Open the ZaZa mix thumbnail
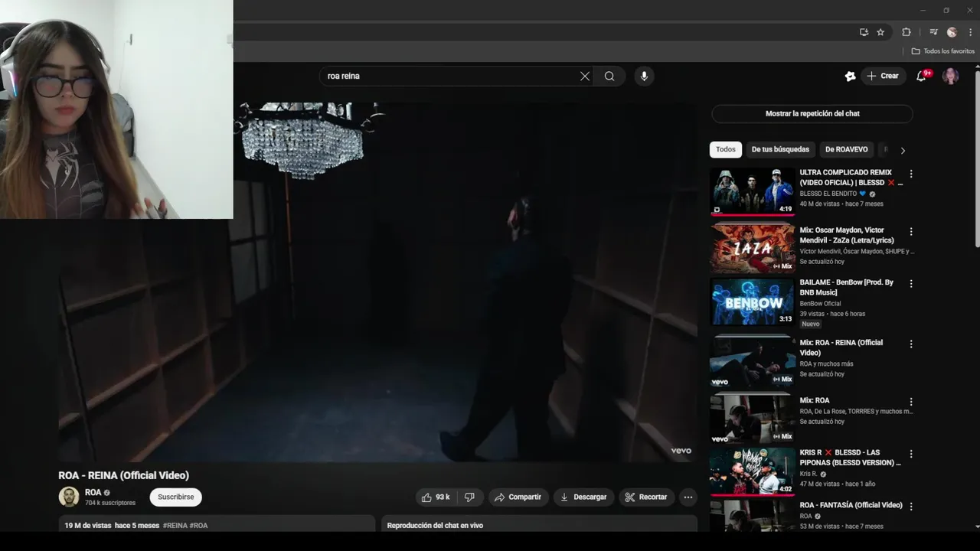 (x=753, y=248)
